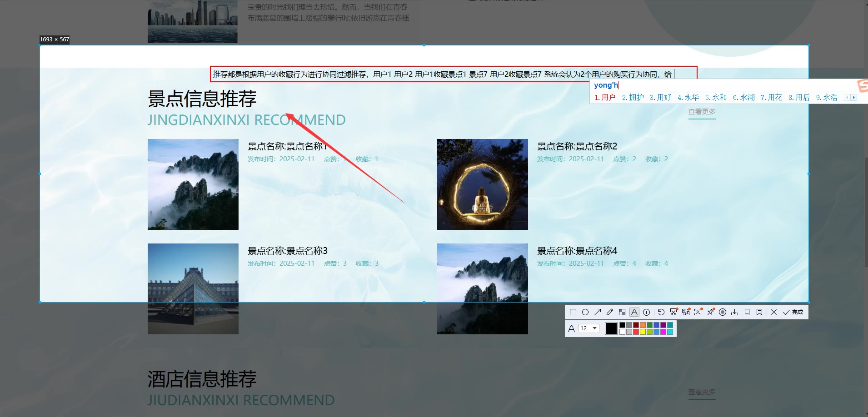Pick the yellow color swatch
Viewport: 868px width, 417px height.
tap(643, 332)
